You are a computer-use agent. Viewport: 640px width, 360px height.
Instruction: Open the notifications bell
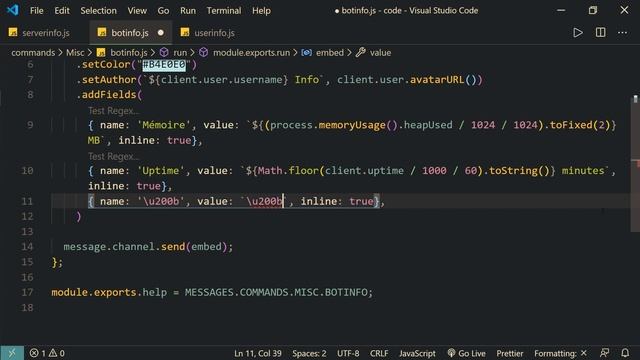[x=625, y=353]
